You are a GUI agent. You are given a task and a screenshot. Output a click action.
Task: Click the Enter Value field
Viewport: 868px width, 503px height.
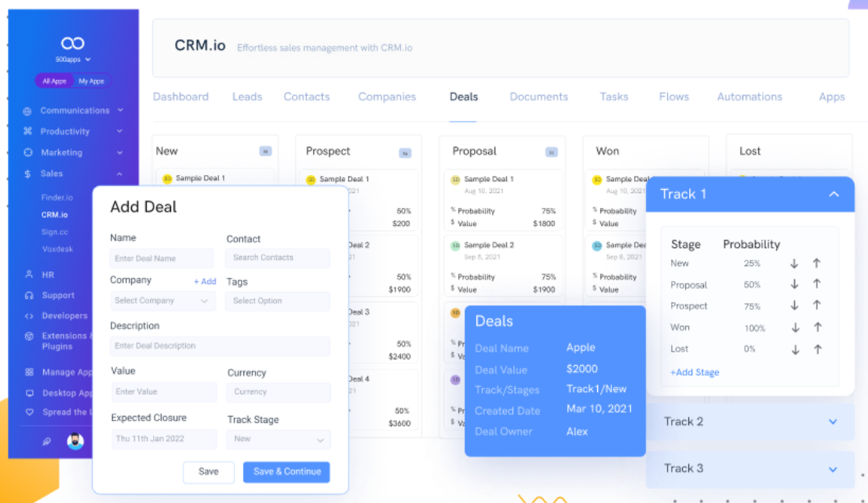coord(164,392)
